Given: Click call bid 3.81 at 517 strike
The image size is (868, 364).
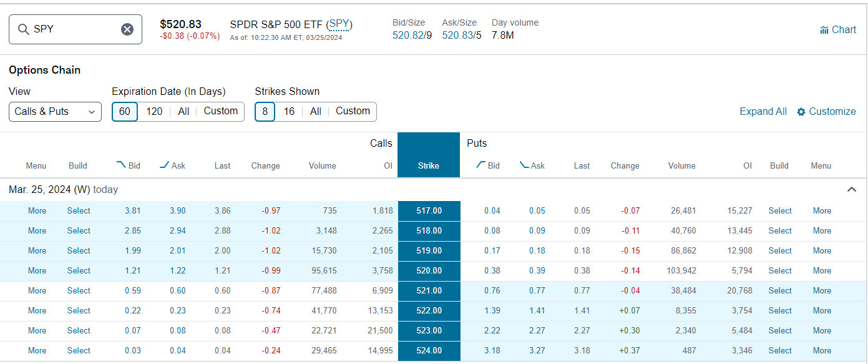Looking at the screenshot, I should (x=132, y=210).
